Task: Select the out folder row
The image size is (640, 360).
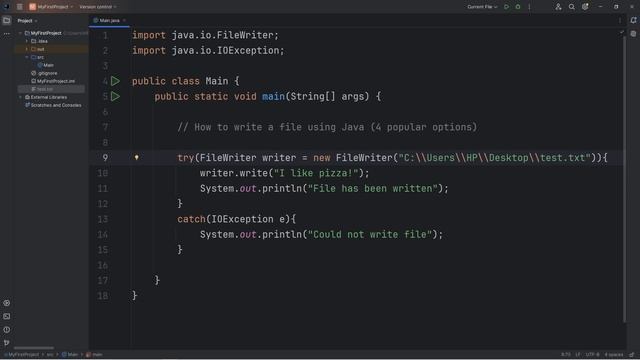Action: pyautogui.click(x=51, y=49)
